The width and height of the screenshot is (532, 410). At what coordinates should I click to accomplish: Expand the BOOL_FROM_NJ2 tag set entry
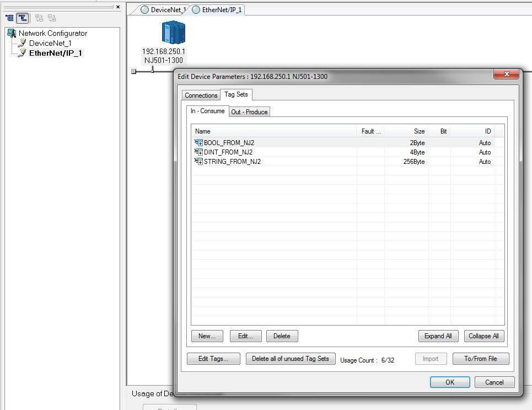201,143
